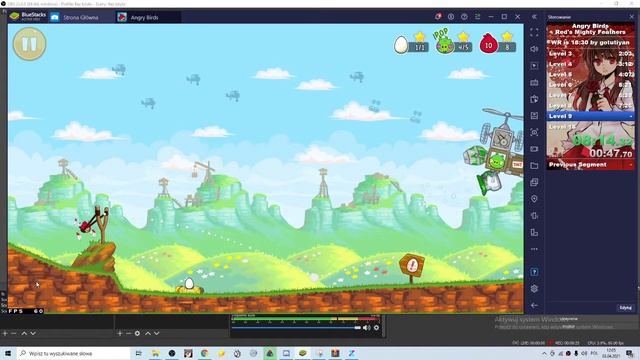The width and height of the screenshot is (640, 360).
Task: Move source down in OBS sources
Action: (156, 333)
